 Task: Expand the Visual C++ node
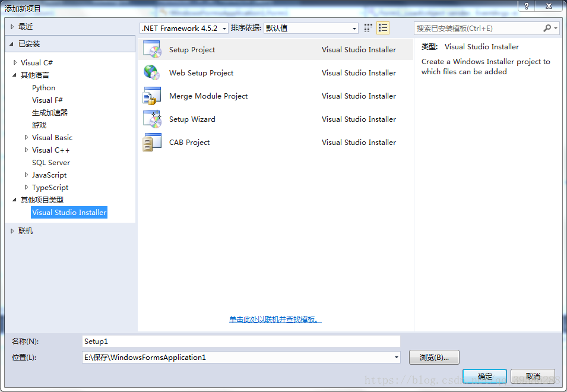(x=26, y=150)
